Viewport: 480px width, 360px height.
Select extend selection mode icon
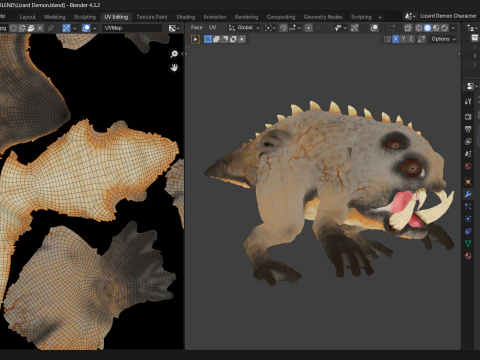[x=216, y=39]
